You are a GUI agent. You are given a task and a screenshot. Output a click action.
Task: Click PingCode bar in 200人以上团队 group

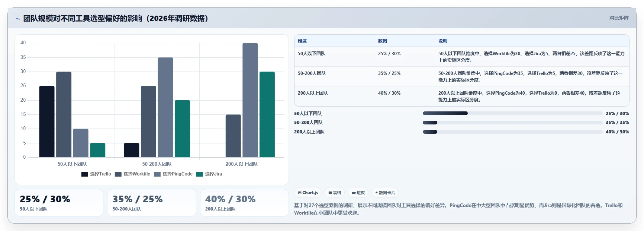[250, 100]
